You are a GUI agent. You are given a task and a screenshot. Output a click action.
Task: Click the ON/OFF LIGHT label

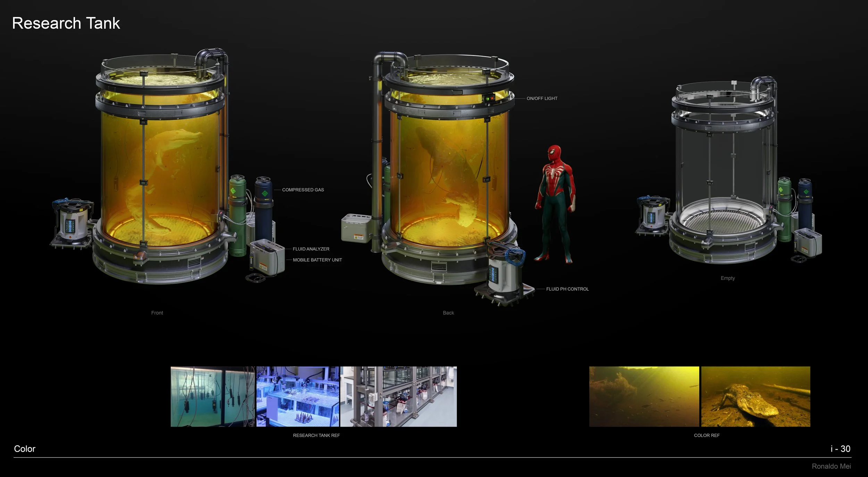pos(542,99)
